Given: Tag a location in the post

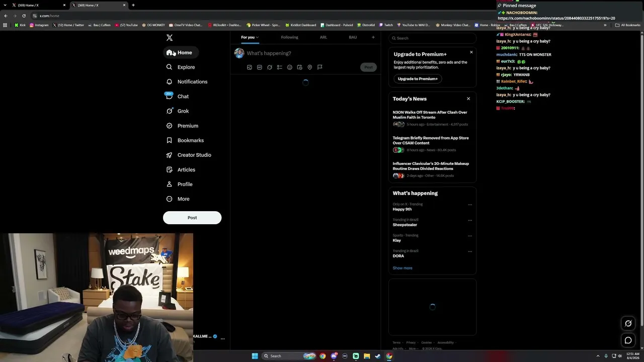Looking at the screenshot, I should tap(310, 67).
